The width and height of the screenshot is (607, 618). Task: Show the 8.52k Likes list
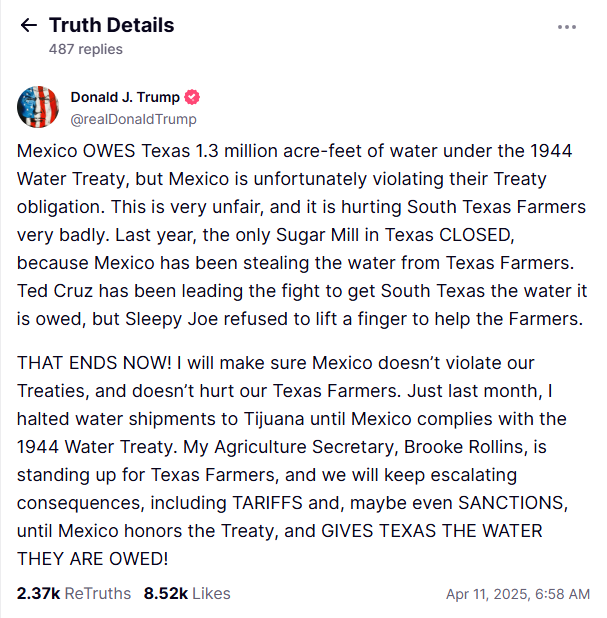[x=187, y=593]
